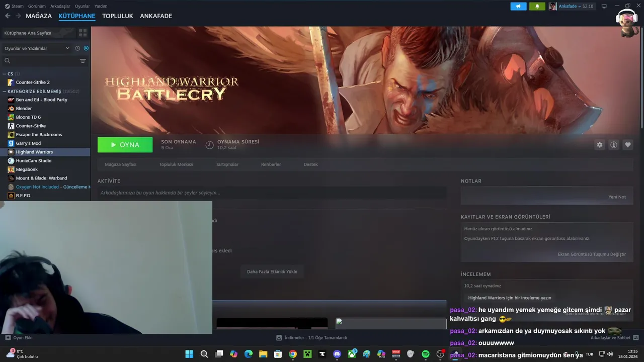Open the collections grid view icon
Image resolution: width=644 pixels, height=362 pixels.
click(x=83, y=33)
